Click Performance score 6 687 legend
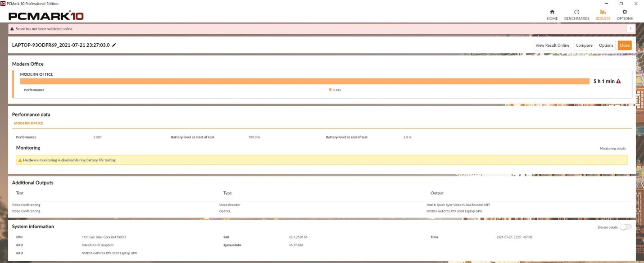 [335, 90]
